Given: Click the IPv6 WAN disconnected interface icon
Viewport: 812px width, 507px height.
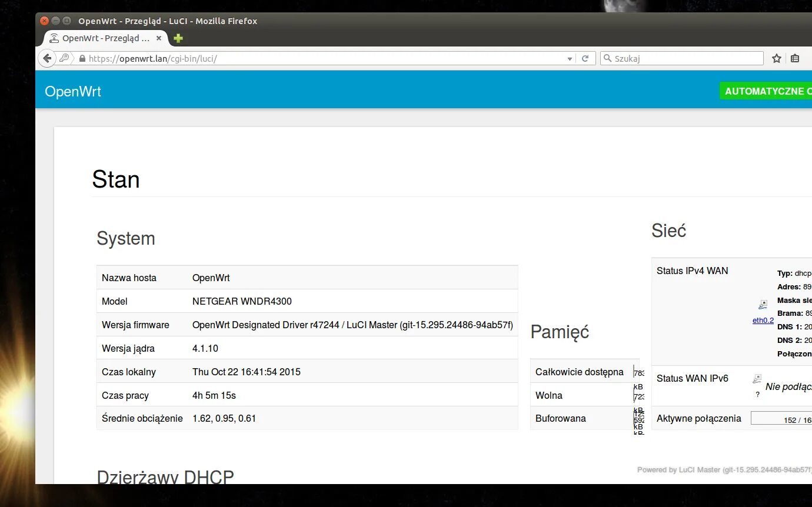Looking at the screenshot, I should click(x=757, y=379).
